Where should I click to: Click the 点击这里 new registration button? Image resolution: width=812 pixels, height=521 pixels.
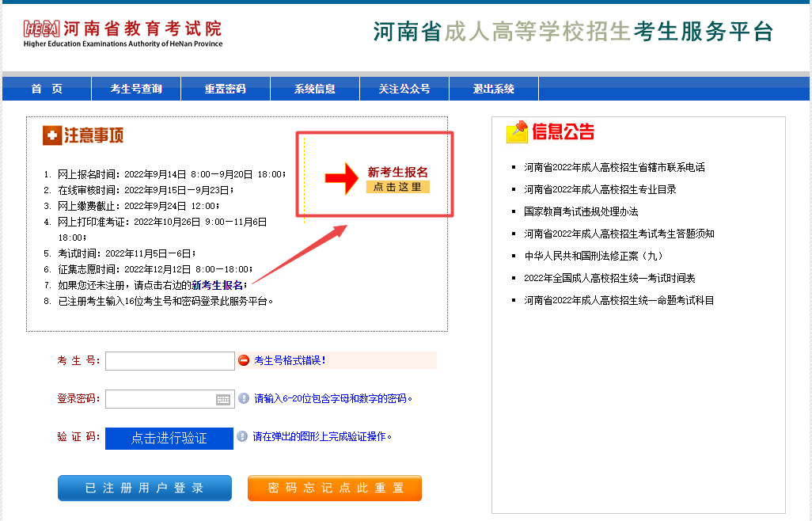tap(397, 187)
